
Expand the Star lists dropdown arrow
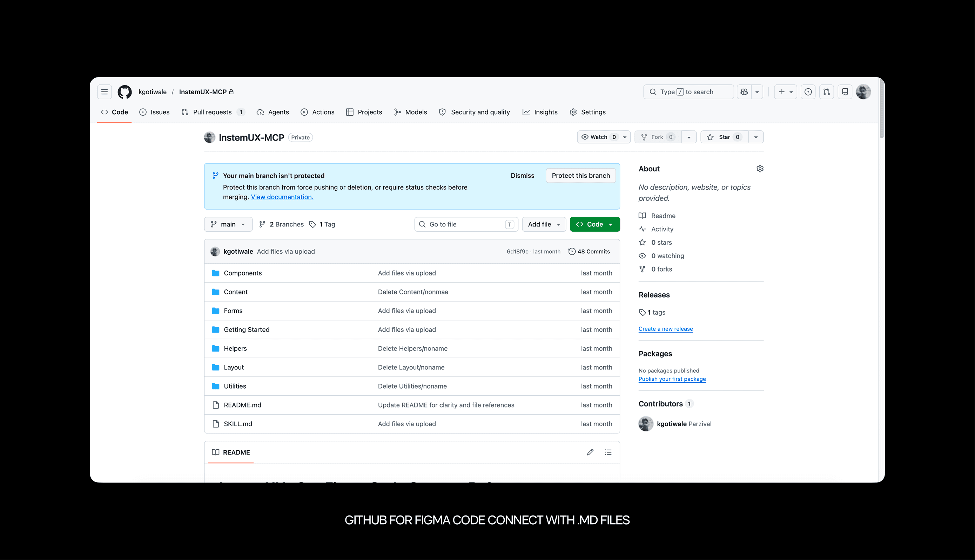click(756, 137)
